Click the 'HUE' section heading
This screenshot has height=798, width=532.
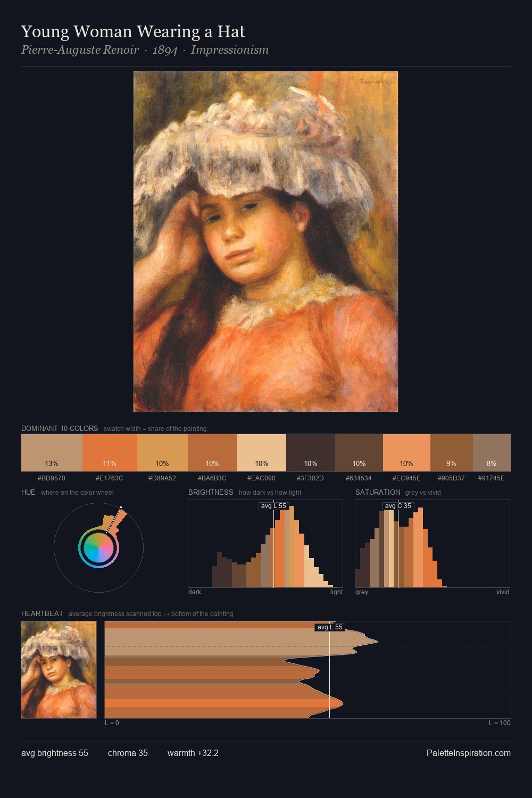pyautogui.click(x=28, y=492)
